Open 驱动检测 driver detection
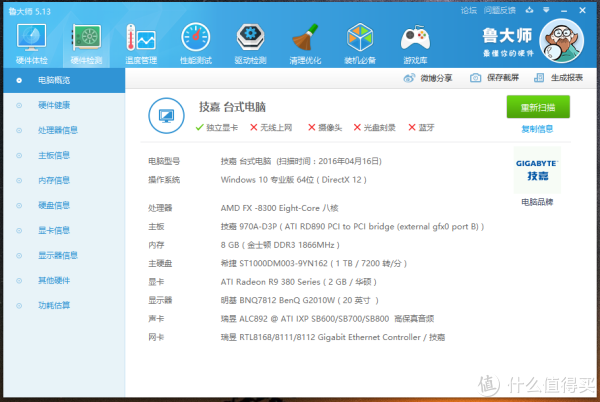 250,43
